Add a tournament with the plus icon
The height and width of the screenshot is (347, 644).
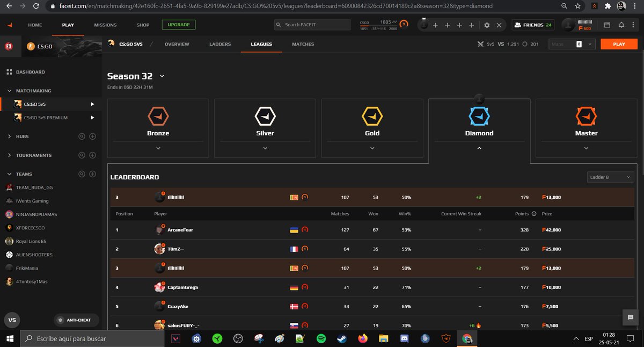pos(92,155)
